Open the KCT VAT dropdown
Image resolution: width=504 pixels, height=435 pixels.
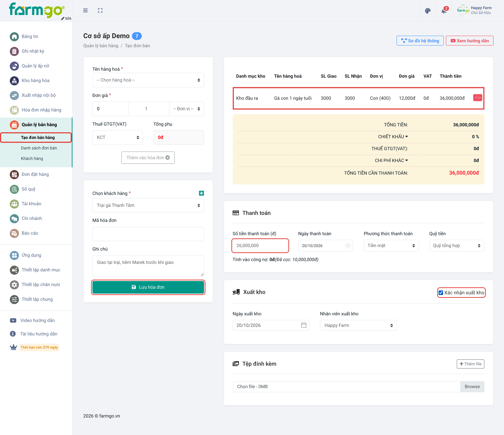pos(117,137)
